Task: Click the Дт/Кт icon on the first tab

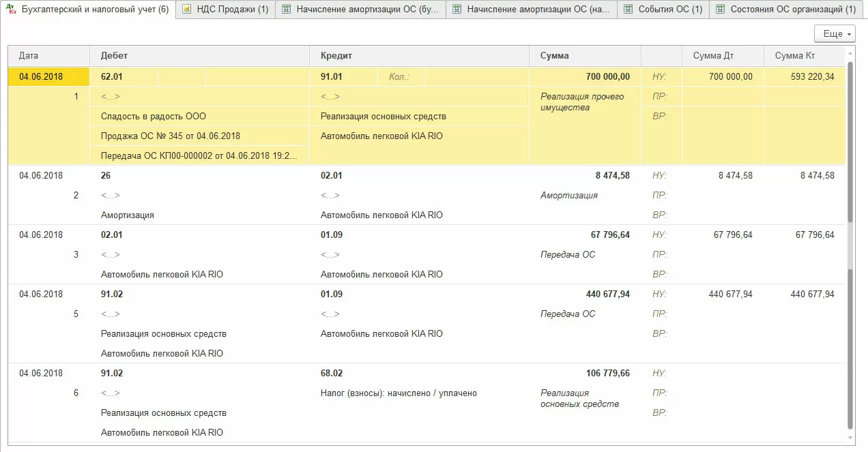Action: [12, 10]
